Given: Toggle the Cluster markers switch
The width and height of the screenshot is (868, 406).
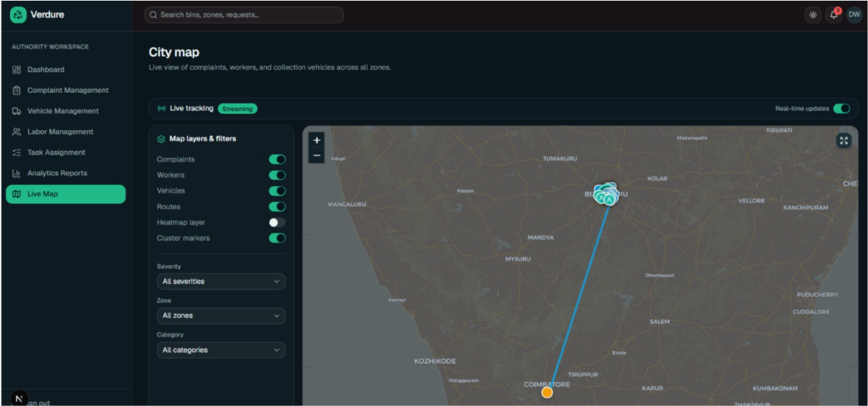Looking at the screenshot, I should [277, 238].
